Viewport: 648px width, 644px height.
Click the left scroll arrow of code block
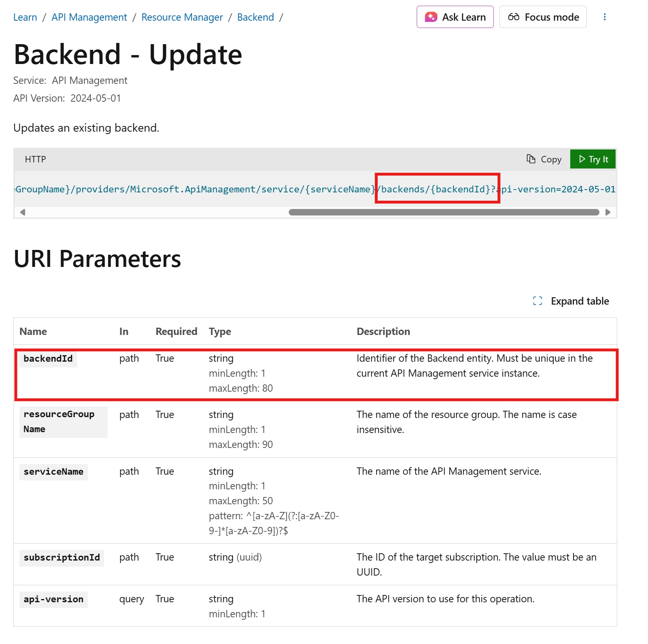click(23, 212)
